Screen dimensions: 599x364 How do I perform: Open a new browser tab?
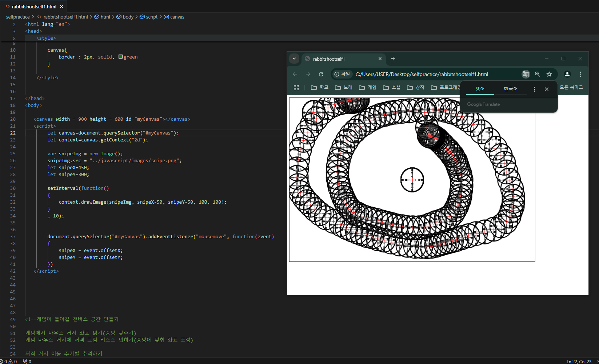coord(393,59)
